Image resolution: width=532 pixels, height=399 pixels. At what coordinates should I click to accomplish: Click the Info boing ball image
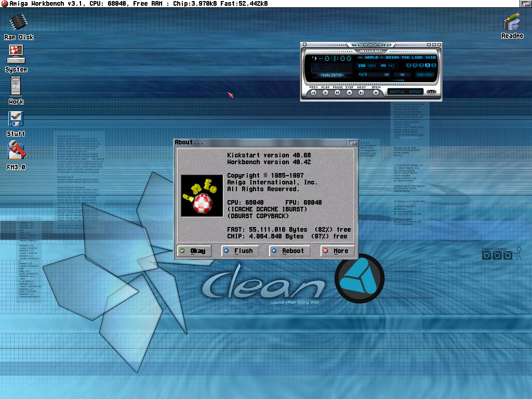click(x=202, y=196)
